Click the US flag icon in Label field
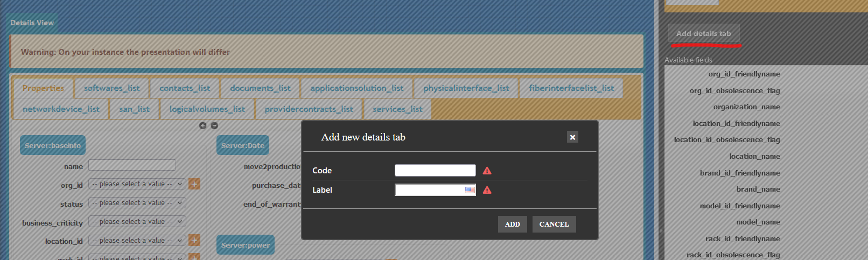 coord(470,190)
